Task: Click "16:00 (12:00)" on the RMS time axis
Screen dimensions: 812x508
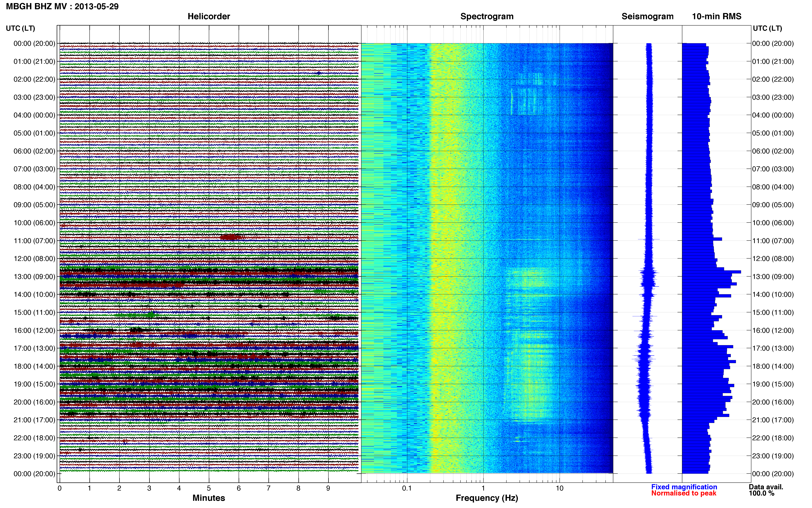Action: pyautogui.click(x=773, y=330)
